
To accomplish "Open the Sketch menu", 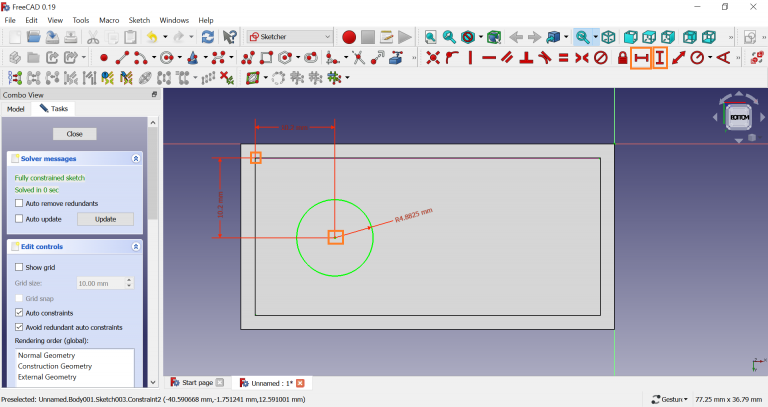I will point(139,20).
